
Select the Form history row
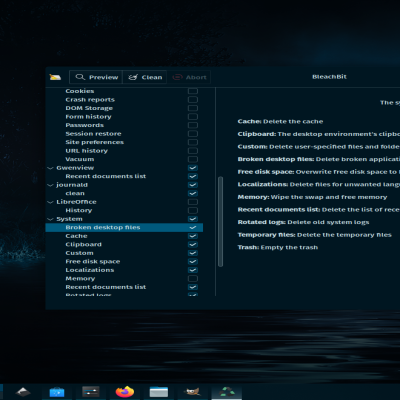pyautogui.click(x=124, y=117)
